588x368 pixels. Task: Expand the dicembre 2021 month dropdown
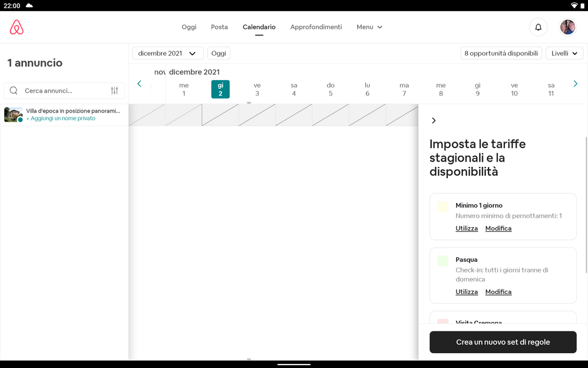[x=167, y=53]
